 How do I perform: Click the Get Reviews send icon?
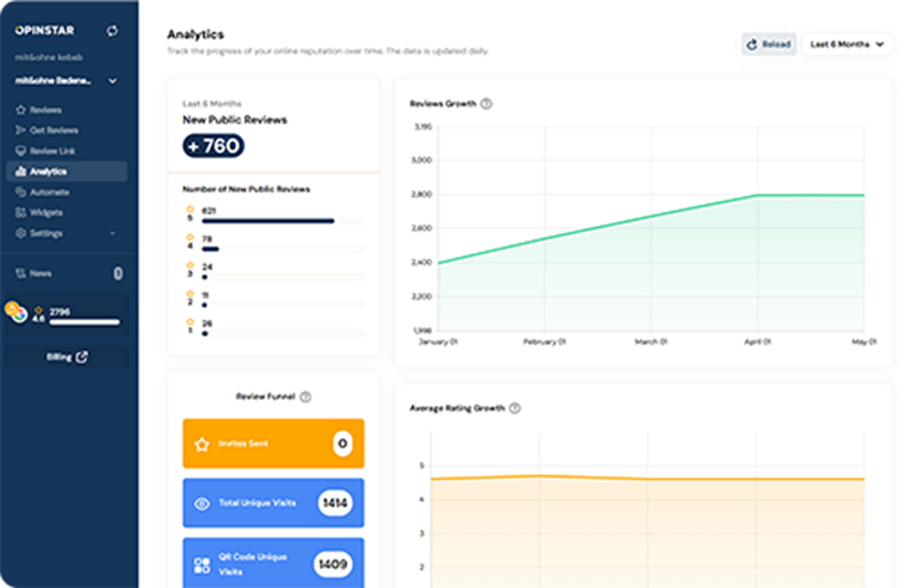20,130
